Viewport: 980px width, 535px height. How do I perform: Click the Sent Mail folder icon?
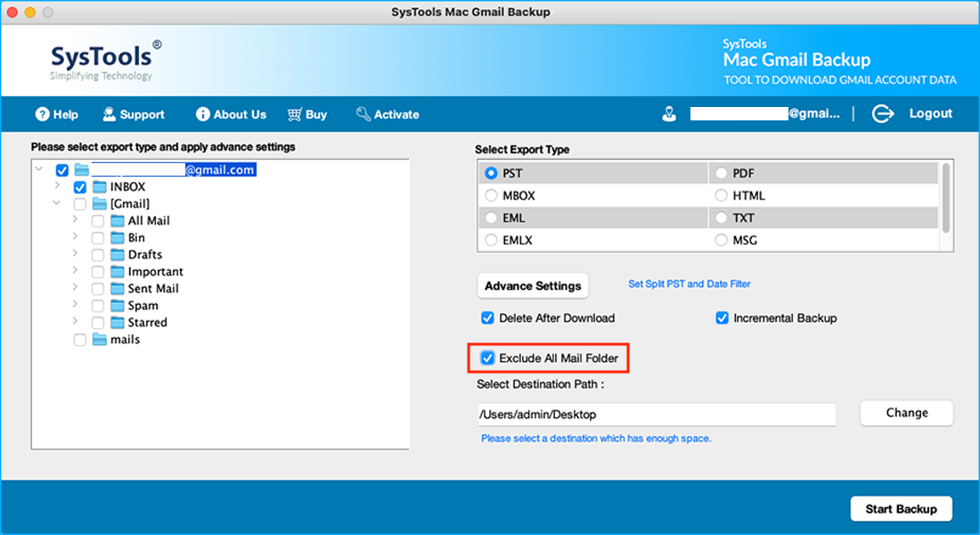tap(118, 288)
